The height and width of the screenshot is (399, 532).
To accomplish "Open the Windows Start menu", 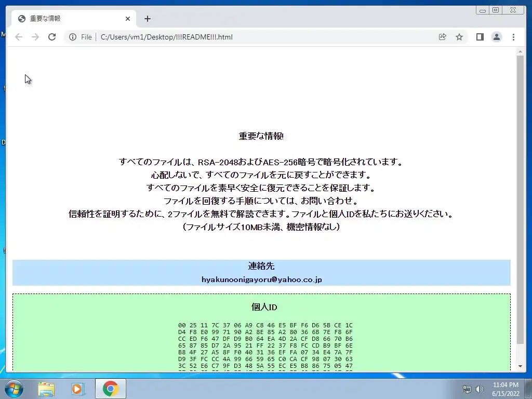I will click(x=14, y=389).
